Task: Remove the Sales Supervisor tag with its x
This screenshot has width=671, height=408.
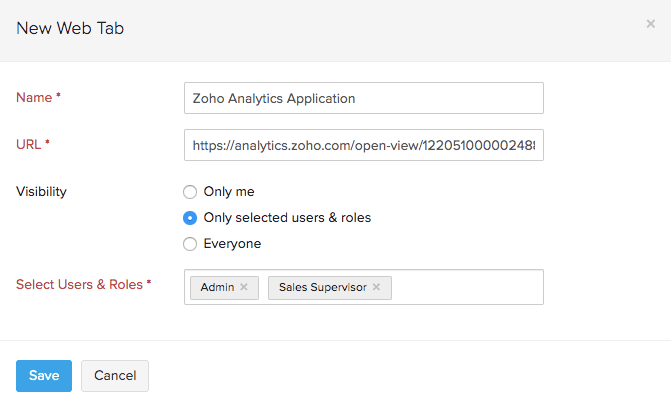Action: pos(376,287)
